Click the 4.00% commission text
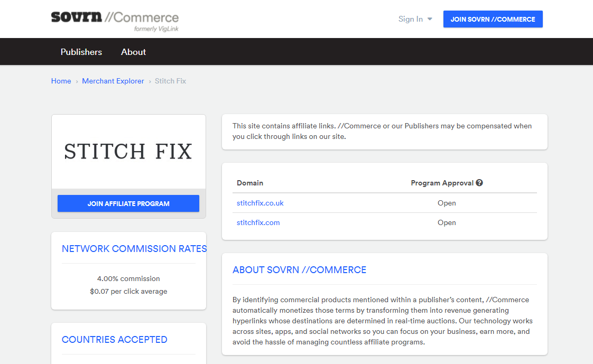Screen dimensions: 593x364 point(128,278)
